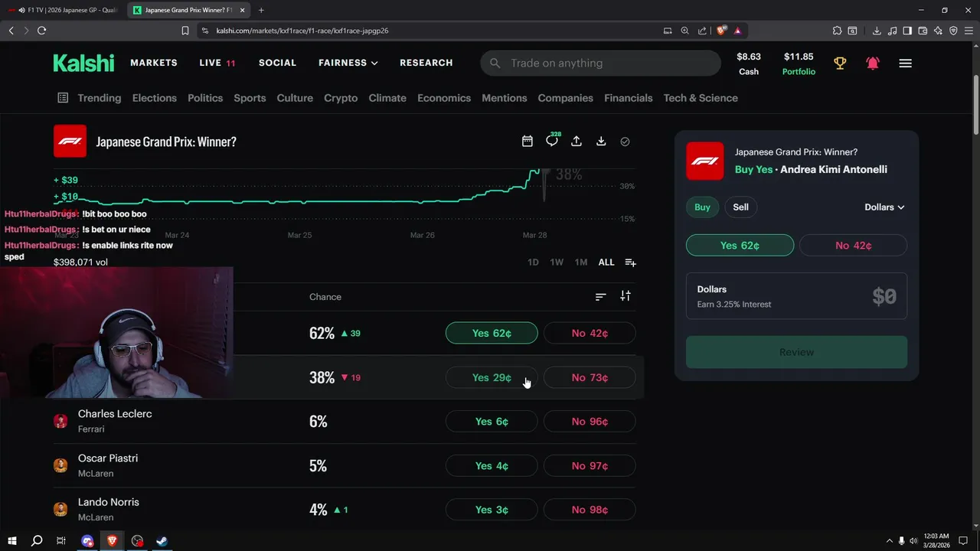Click the chart options icon next to ALL

pos(630,262)
